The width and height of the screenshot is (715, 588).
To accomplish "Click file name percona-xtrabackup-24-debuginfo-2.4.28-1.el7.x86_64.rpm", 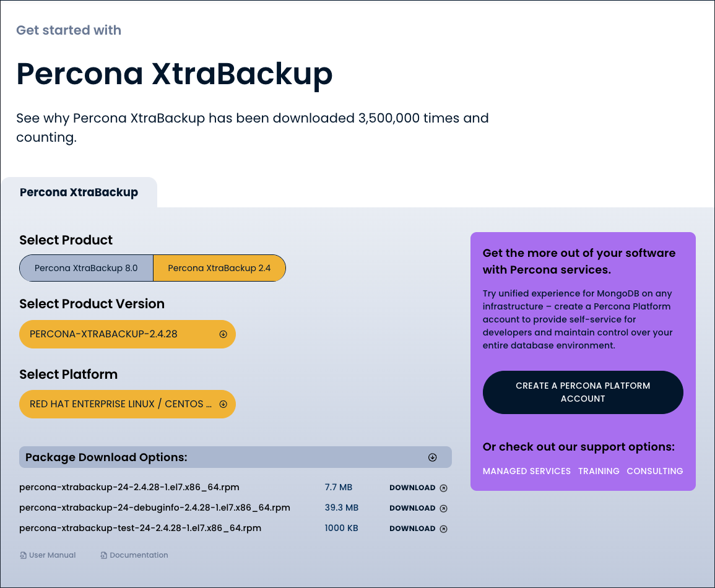I will [x=155, y=508].
